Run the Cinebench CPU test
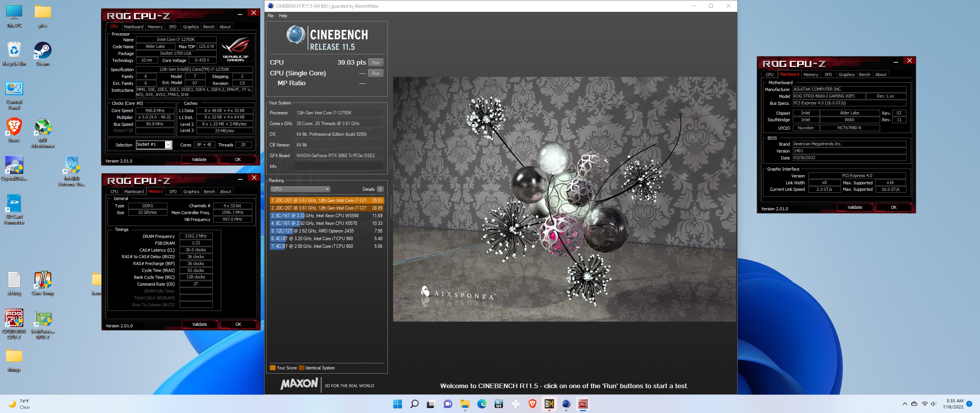The width and height of the screenshot is (980, 413). tap(376, 62)
